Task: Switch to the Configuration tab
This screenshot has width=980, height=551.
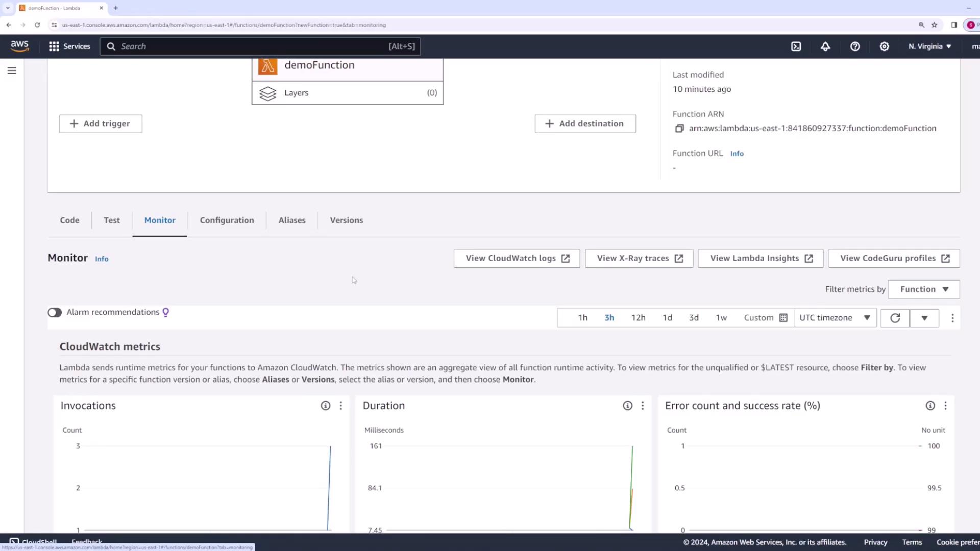Action: pyautogui.click(x=227, y=220)
